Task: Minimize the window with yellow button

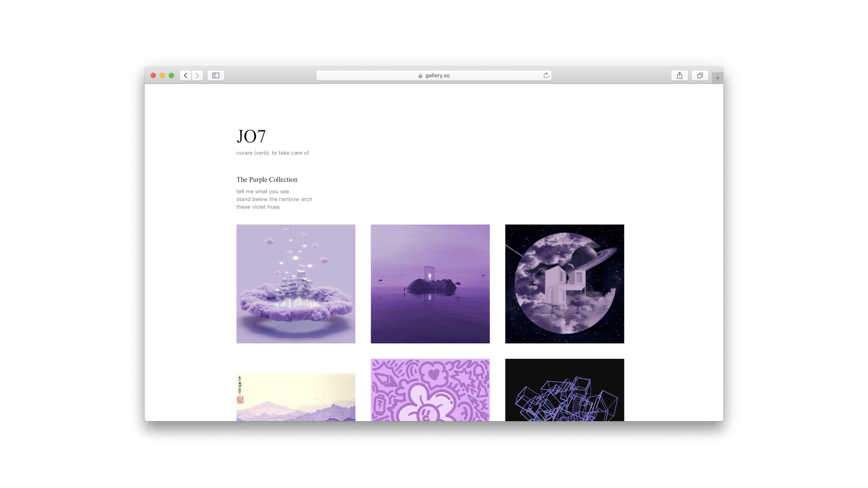Action: [x=162, y=75]
